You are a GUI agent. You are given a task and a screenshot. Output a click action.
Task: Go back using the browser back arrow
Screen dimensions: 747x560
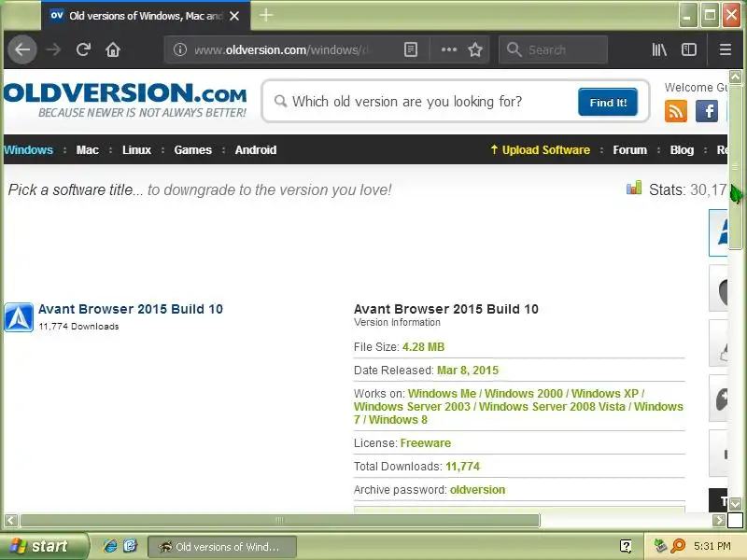21,49
